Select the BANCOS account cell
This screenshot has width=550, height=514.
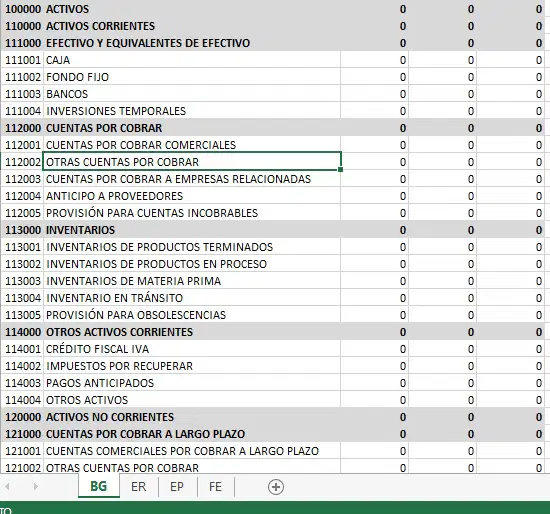coord(192,94)
